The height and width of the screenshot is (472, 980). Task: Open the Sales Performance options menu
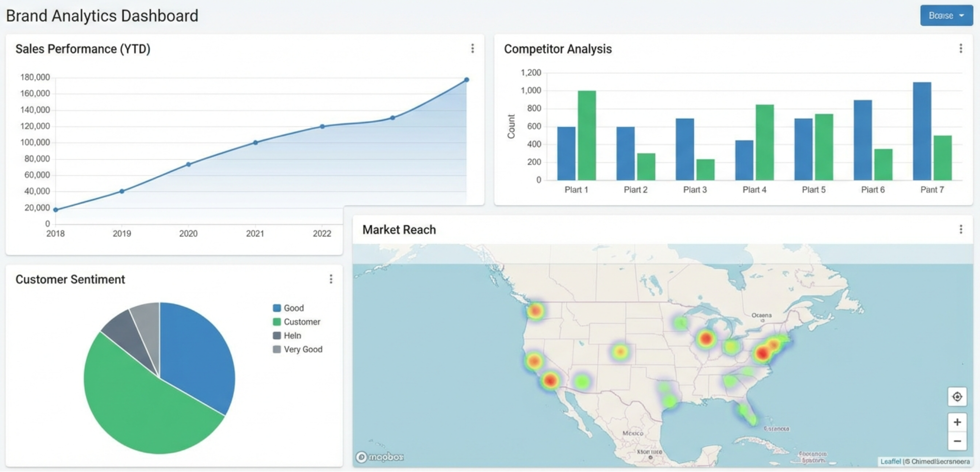[473, 49]
